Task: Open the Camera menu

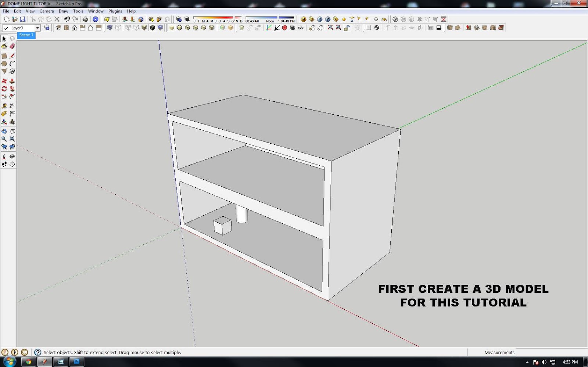Action: 46,11
